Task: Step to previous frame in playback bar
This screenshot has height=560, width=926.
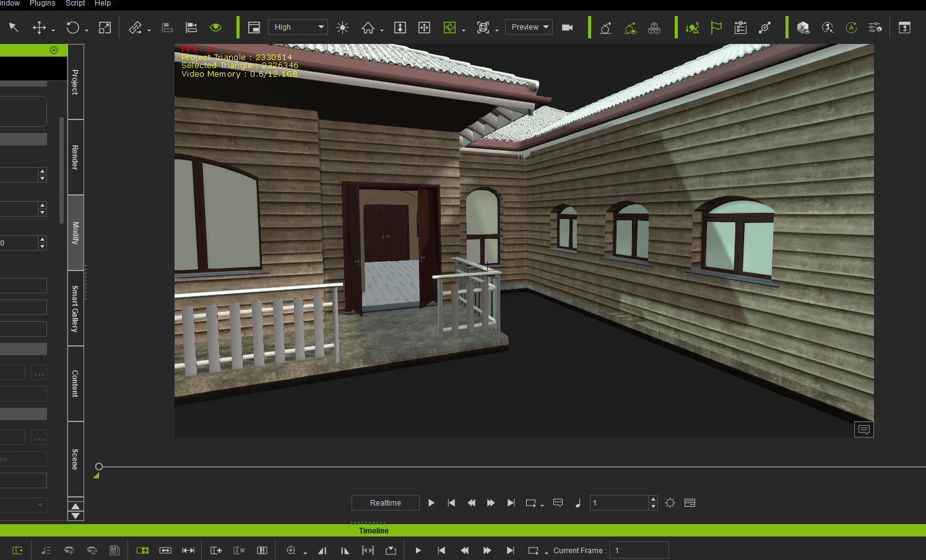Action: point(471,503)
